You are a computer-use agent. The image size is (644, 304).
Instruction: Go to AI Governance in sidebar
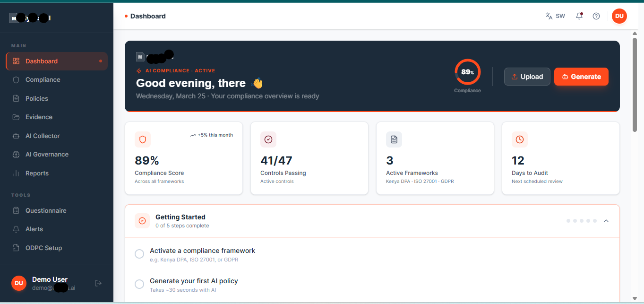pos(47,155)
